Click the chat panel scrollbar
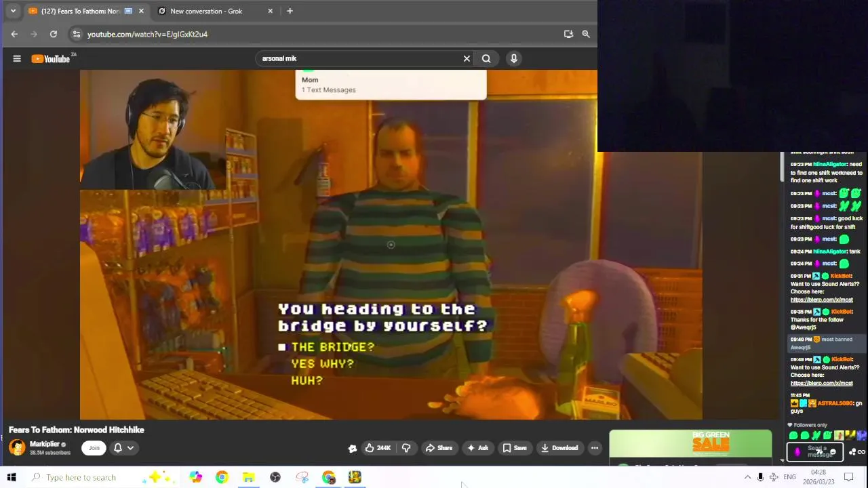The image size is (868, 488). click(782, 167)
